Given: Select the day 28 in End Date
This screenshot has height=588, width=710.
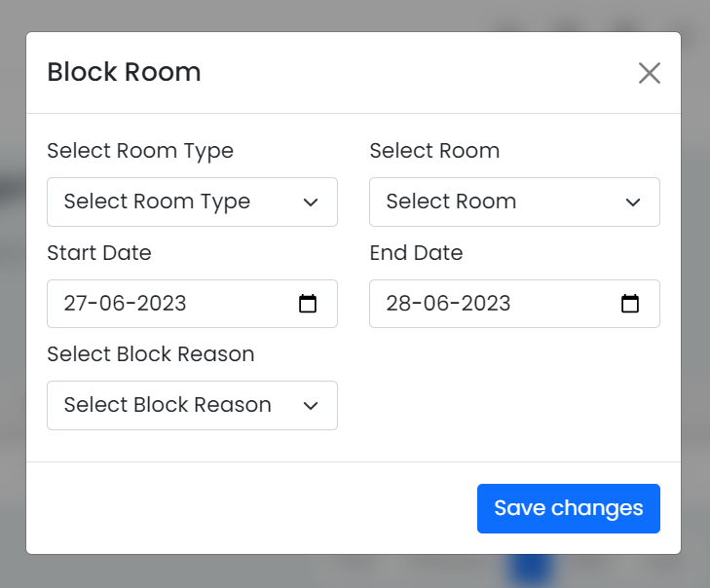Looking at the screenshot, I should 398,304.
